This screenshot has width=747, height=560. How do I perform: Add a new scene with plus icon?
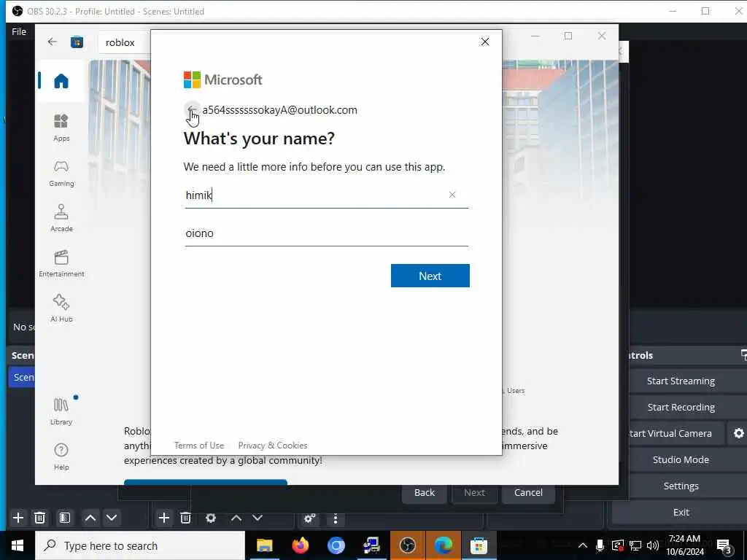click(18, 518)
